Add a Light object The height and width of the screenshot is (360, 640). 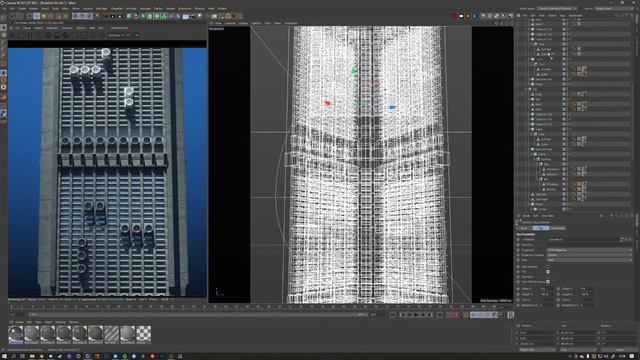[200, 16]
